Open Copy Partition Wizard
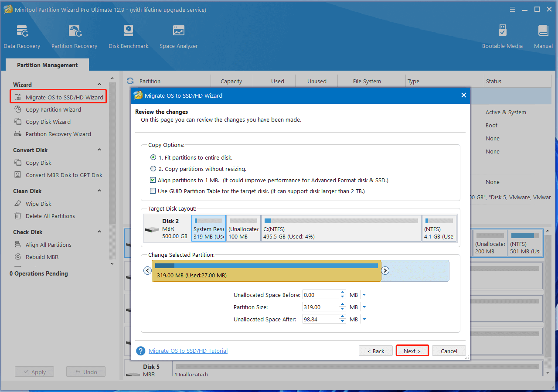This screenshot has height=392, width=558. click(x=53, y=109)
